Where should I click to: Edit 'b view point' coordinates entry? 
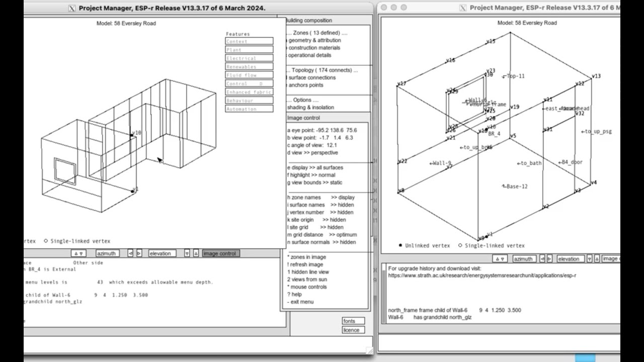pos(320,138)
